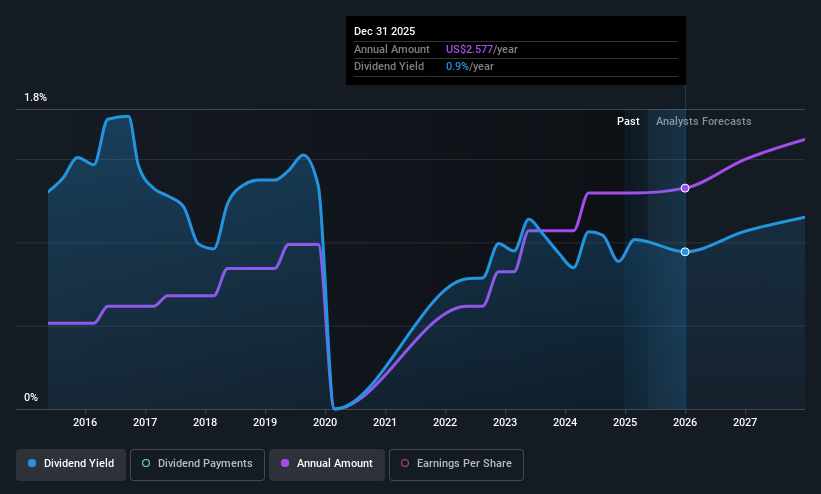Click the 'Past' region label
The width and height of the screenshot is (821, 494).
(x=628, y=122)
